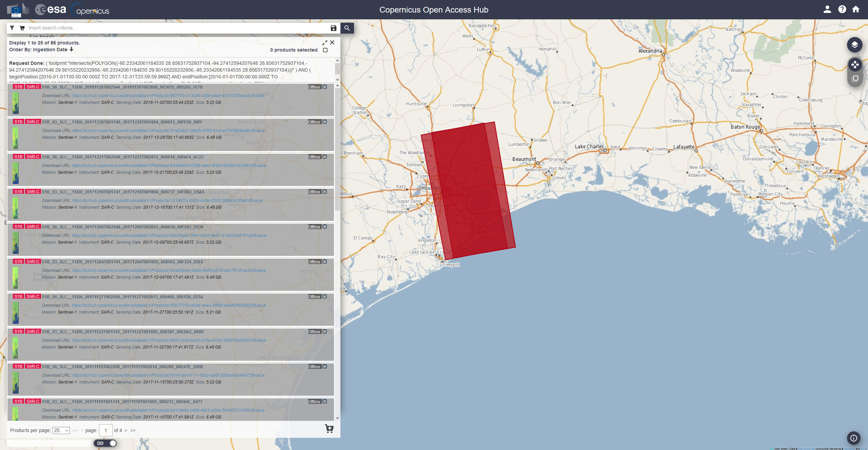The height and width of the screenshot is (450, 868).
Task: Expand the results panel to full view
Action: pyautogui.click(x=325, y=43)
